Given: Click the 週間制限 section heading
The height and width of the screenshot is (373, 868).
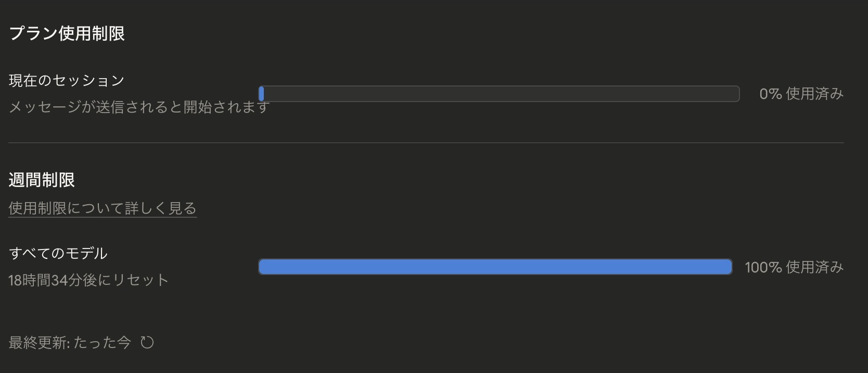Looking at the screenshot, I should (42, 180).
